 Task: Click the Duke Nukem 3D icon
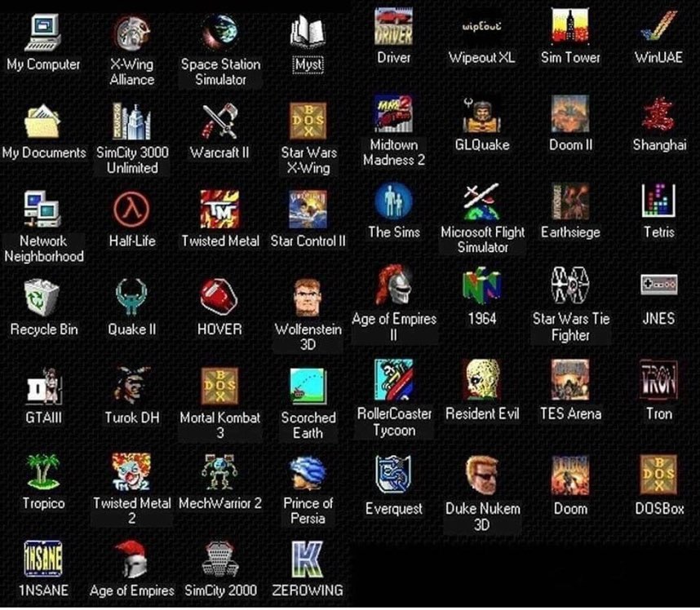tap(481, 475)
